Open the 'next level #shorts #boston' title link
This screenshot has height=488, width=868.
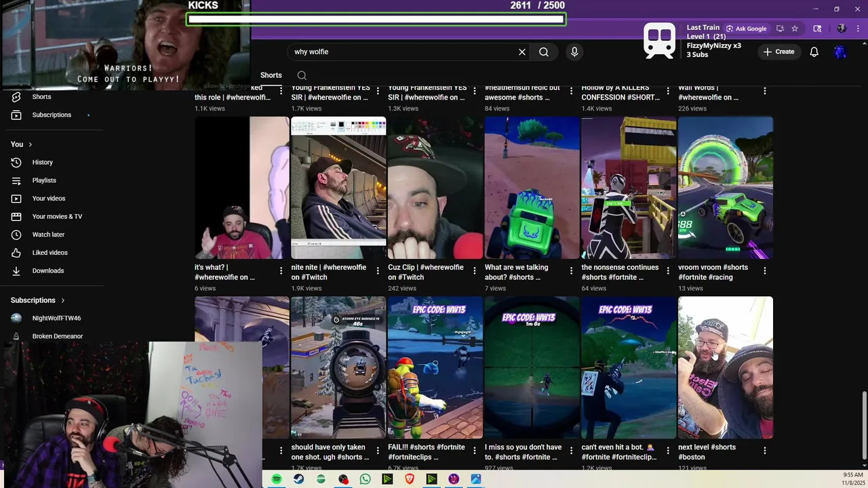pos(707,452)
